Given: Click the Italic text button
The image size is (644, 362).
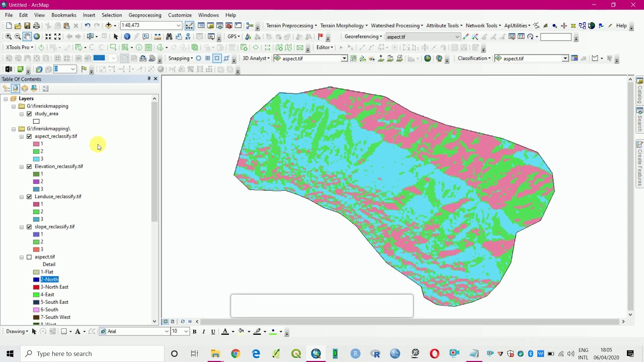Looking at the screenshot, I should pyautogui.click(x=204, y=331).
